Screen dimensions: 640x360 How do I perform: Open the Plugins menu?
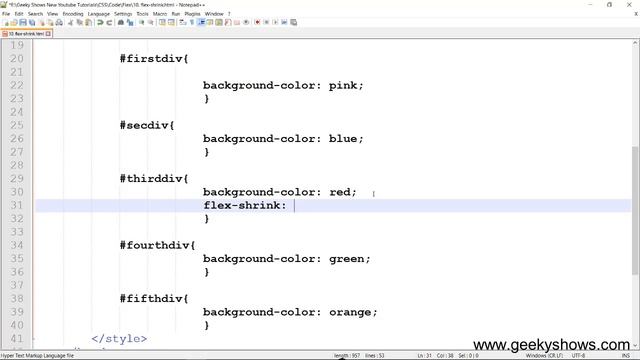(x=193, y=14)
